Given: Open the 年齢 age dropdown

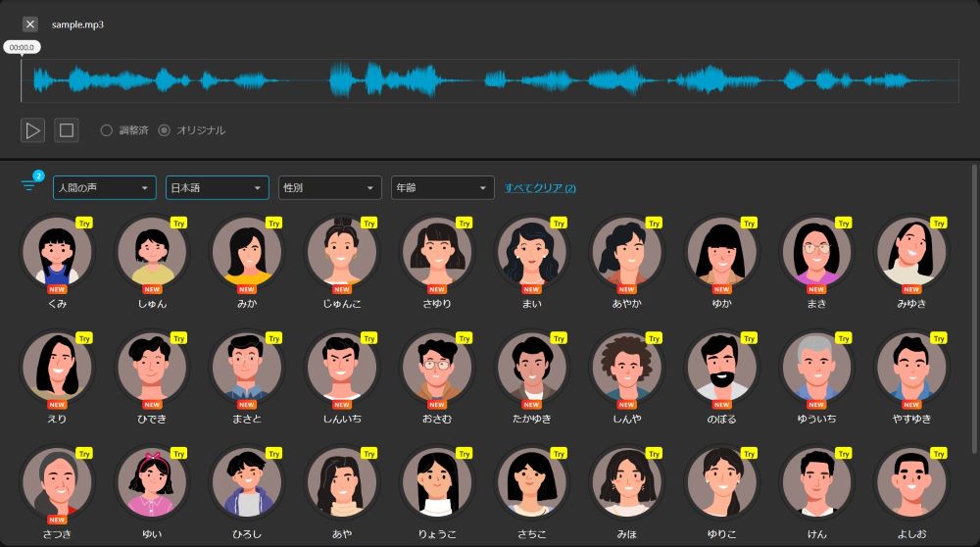Looking at the screenshot, I should (443, 187).
